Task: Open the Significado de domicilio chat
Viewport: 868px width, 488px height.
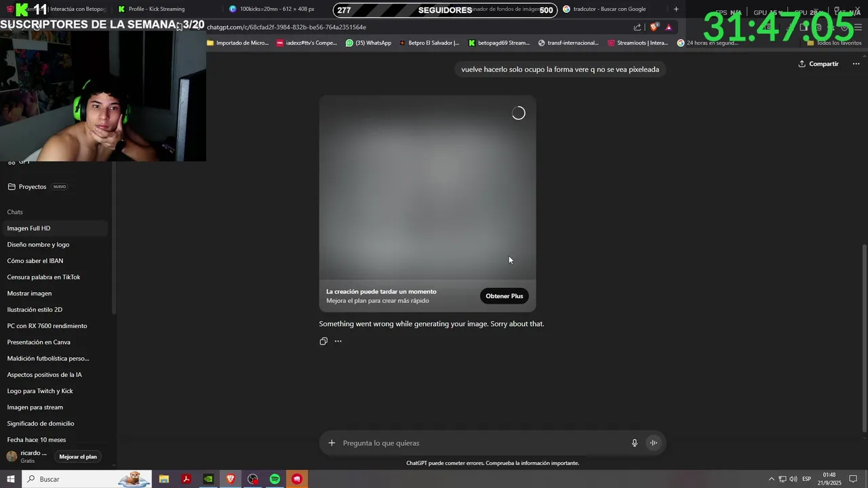Action: 55,424
